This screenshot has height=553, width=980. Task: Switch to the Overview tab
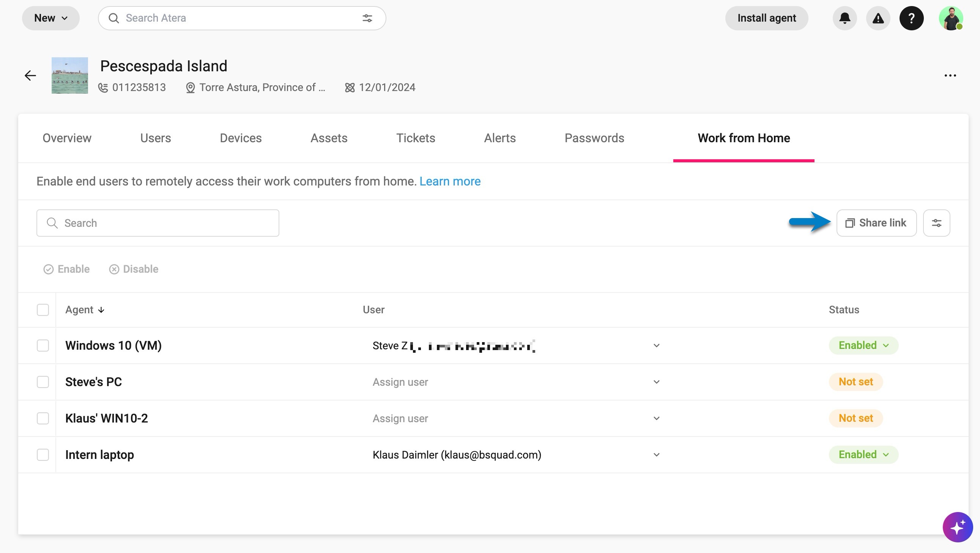pyautogui.click(x=67, y=138)
